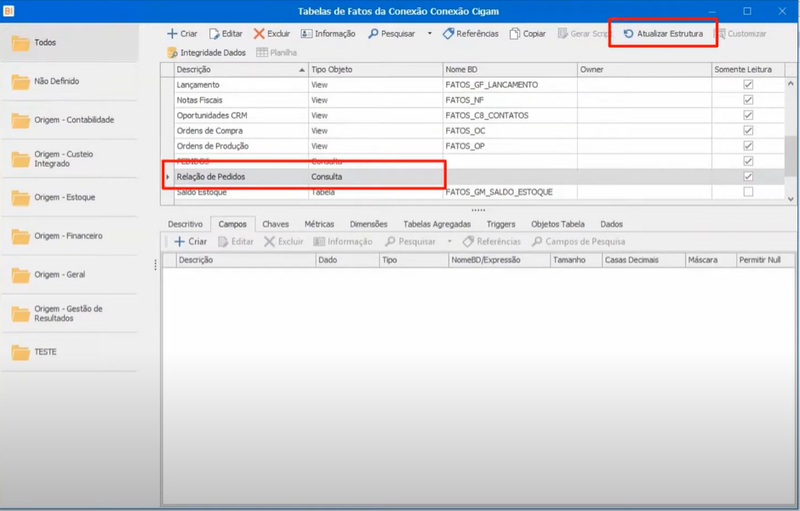Open Referências tag icon in top toolbar
Image resolution: width=800 pixels, height=511 pixels.
pos(448,34)
